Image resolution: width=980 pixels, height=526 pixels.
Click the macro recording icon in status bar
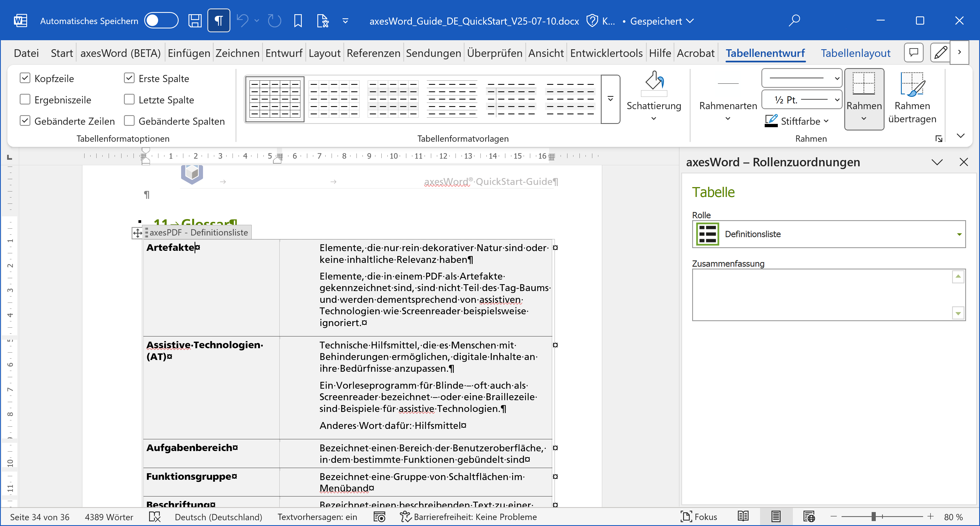[379, 517]
